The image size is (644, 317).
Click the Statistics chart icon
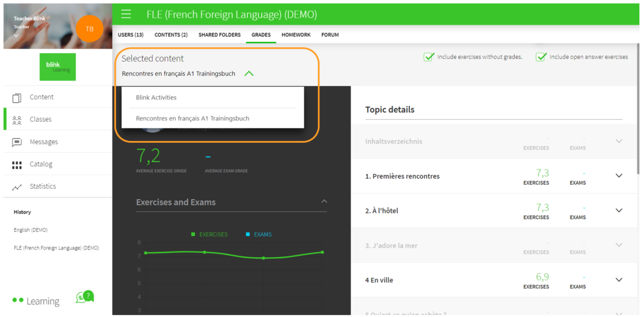click(x=17, y=187)
